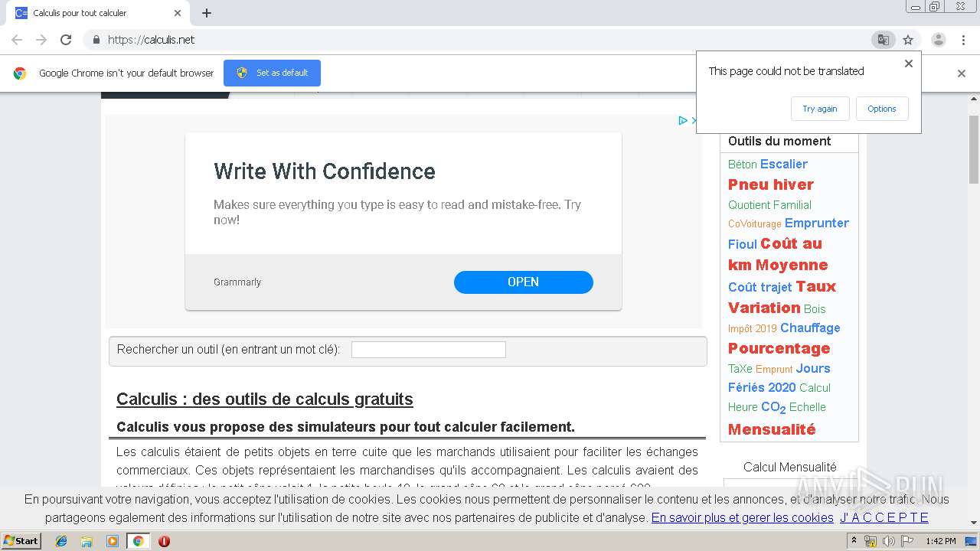Open the Mensualité link
Viewport: 980px width, 551px height.
pyautogui.click(x=772, y=429)
